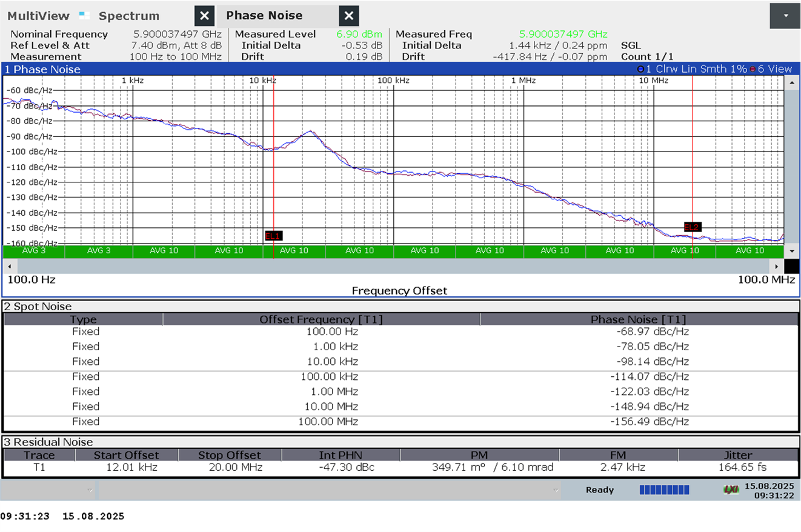801x532 pixels.
Task: Select the Nominal Frequency 5.900037497 GHz value
Action: (x=177, y=35)
